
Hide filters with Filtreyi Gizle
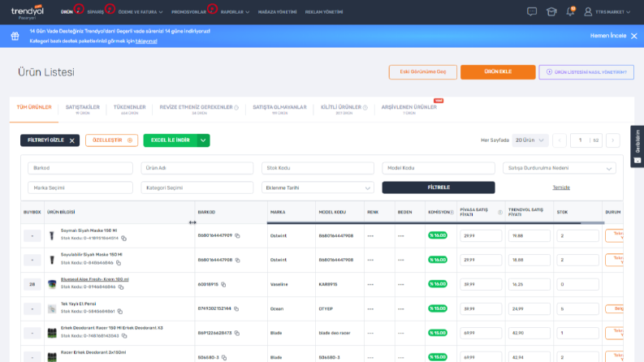[x=50, y=140]
